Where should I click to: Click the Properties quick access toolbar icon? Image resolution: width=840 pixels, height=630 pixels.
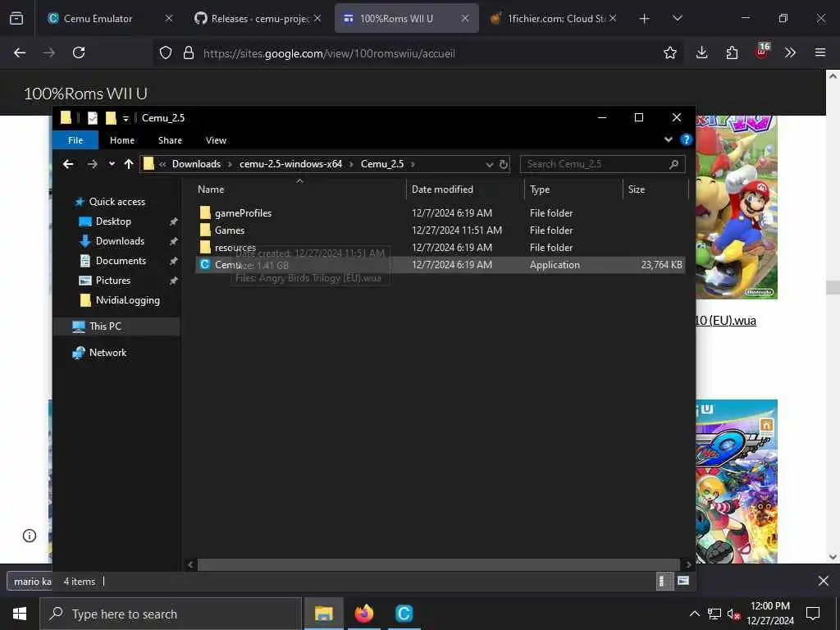pyautogui.click(x=93, y=118)
